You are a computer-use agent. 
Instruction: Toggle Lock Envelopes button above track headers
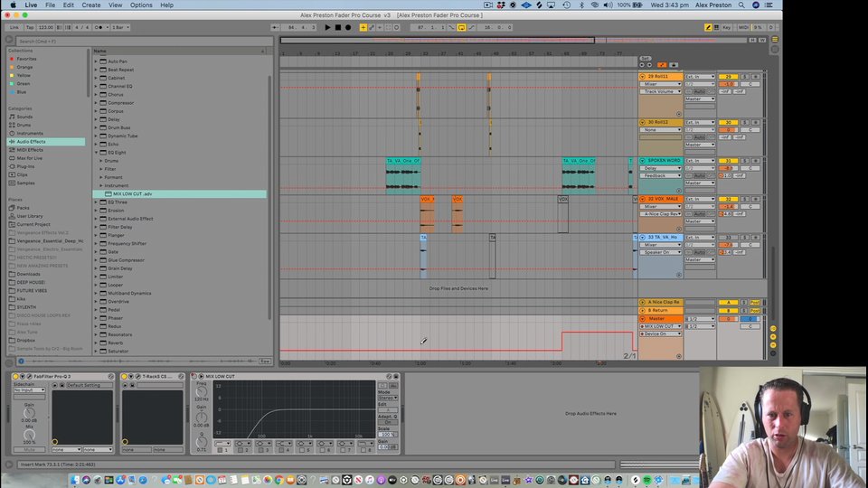point(674,65)
